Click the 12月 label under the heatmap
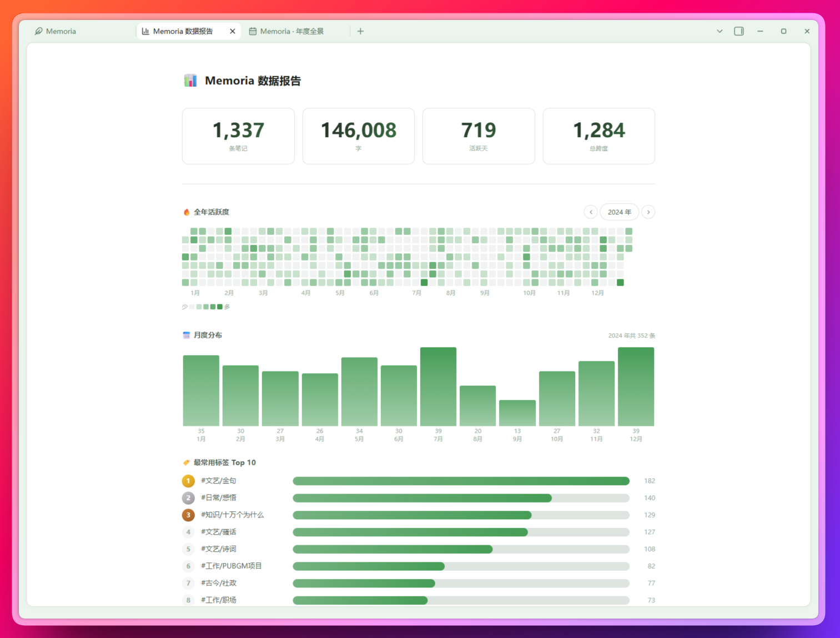The width and height of the screenshot is (840, 638). tap(597, 293)
